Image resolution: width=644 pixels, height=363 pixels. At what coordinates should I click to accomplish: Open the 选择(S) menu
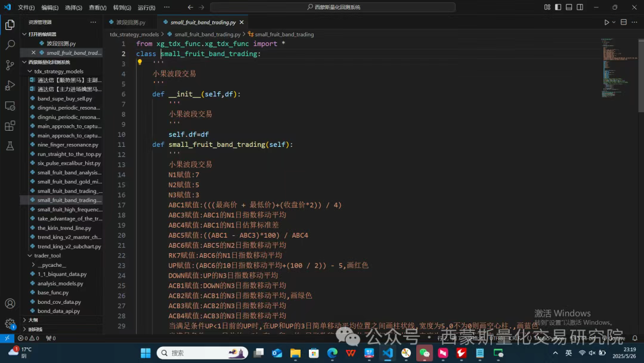coord(73,7)
